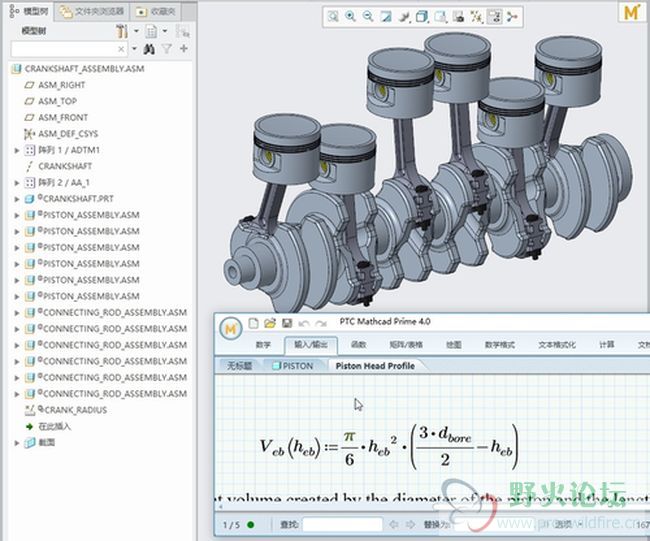Image resolution: width=650 pixels, height=541 pixels.
Task: Expand the 阵列 1 / ADTM1 pattern
Action: point(17,150)
